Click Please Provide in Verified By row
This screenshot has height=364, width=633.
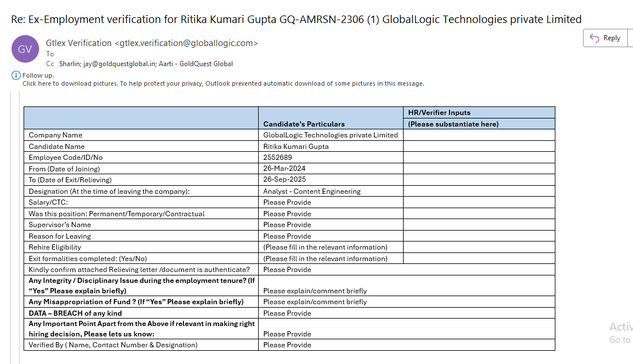(x=287, y=345)
